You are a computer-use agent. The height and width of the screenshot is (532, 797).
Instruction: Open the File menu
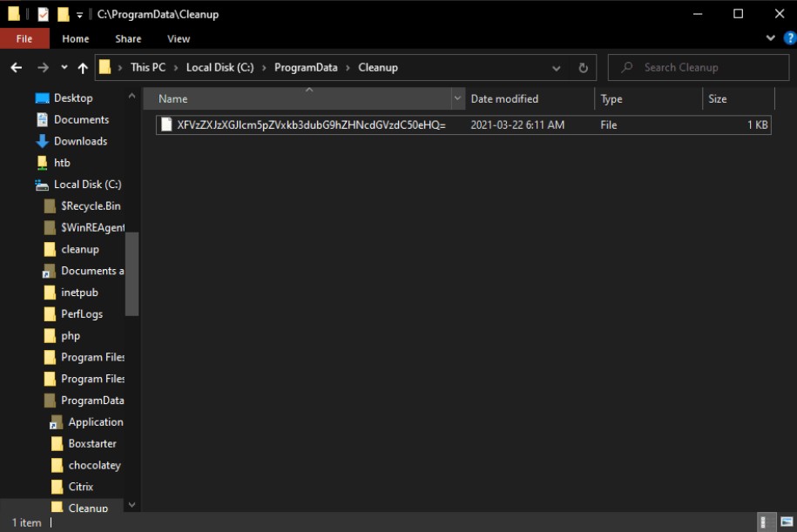click(x=24, y=38)
